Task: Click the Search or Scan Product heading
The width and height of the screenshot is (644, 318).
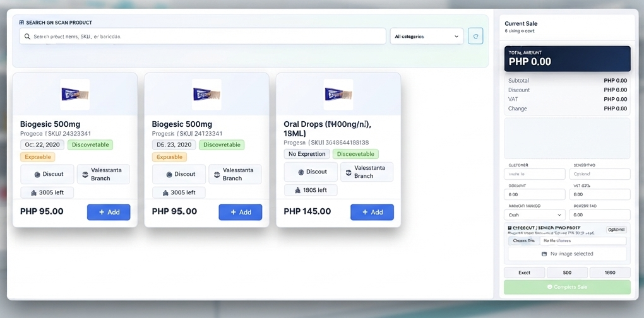Action: click(x=59, y=23)
